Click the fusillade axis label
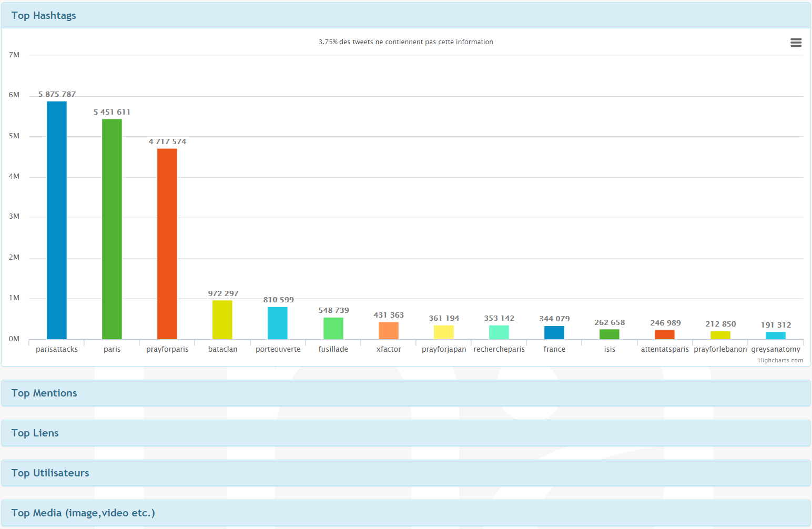 tap(333, 349)
